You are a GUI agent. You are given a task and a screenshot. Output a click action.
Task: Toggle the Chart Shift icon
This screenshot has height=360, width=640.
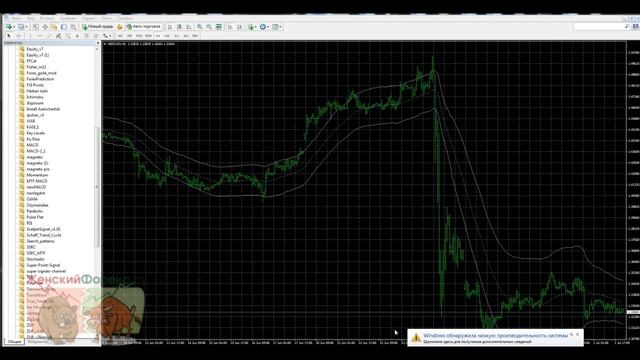(240, 27)
